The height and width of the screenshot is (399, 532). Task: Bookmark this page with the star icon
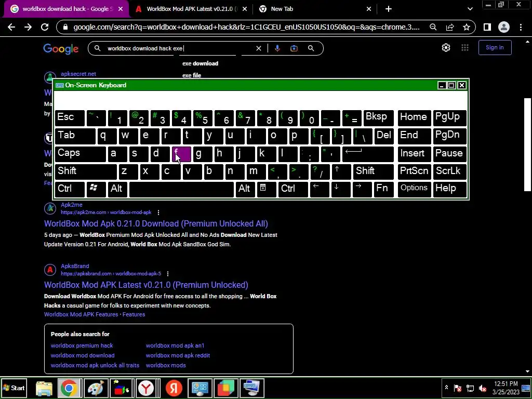(x=467, y=27)
